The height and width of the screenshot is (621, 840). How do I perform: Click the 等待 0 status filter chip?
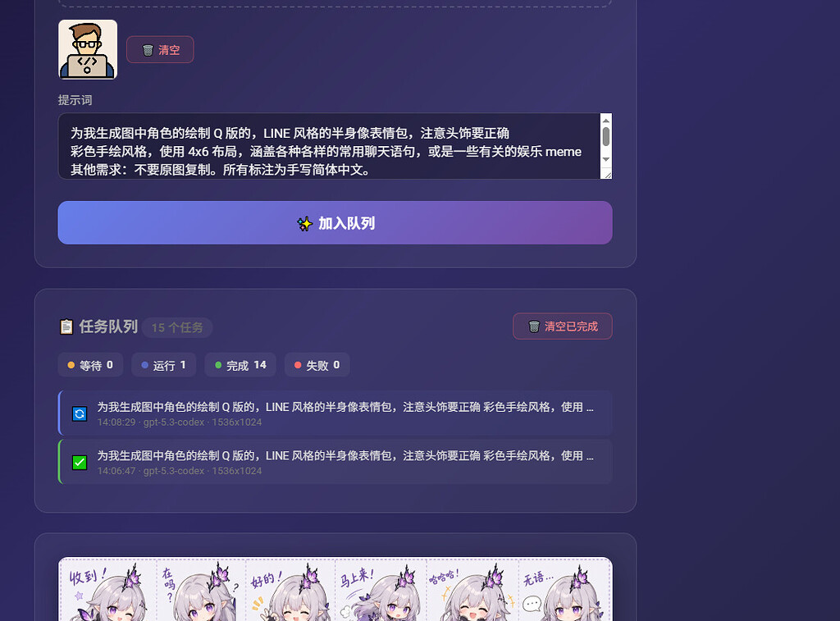(90, 365)
